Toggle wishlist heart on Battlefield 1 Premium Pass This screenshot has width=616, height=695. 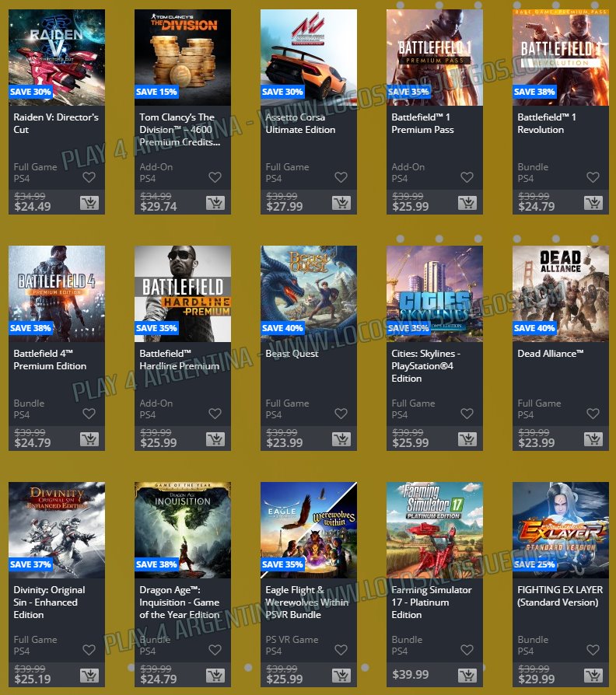(467, 177)
